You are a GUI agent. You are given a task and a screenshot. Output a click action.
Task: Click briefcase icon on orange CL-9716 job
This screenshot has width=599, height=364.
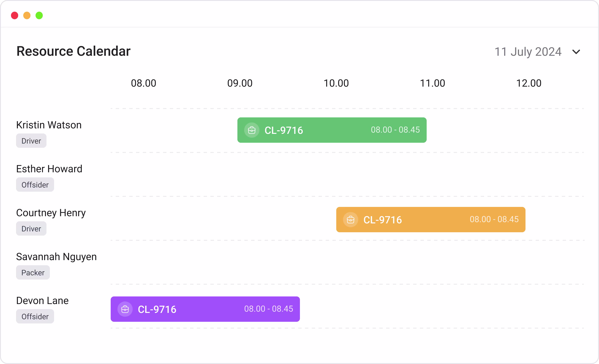coord(350,220)
